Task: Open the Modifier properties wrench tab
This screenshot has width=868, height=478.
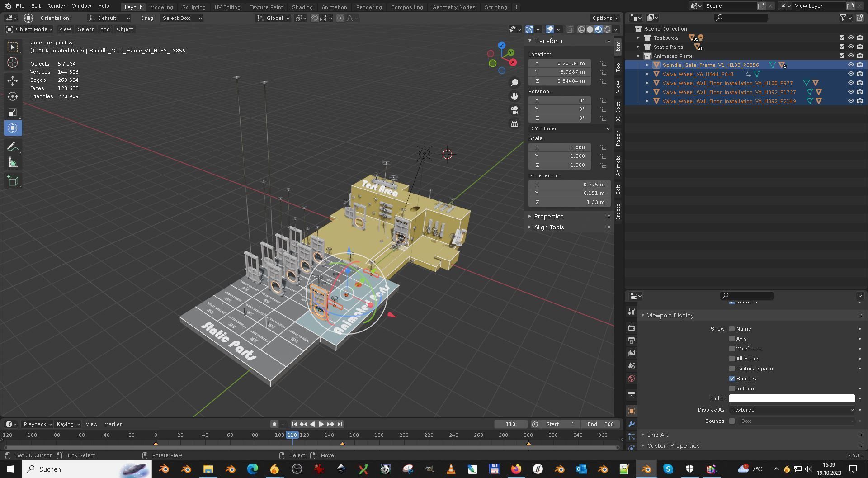Action: tap(632, 424)
